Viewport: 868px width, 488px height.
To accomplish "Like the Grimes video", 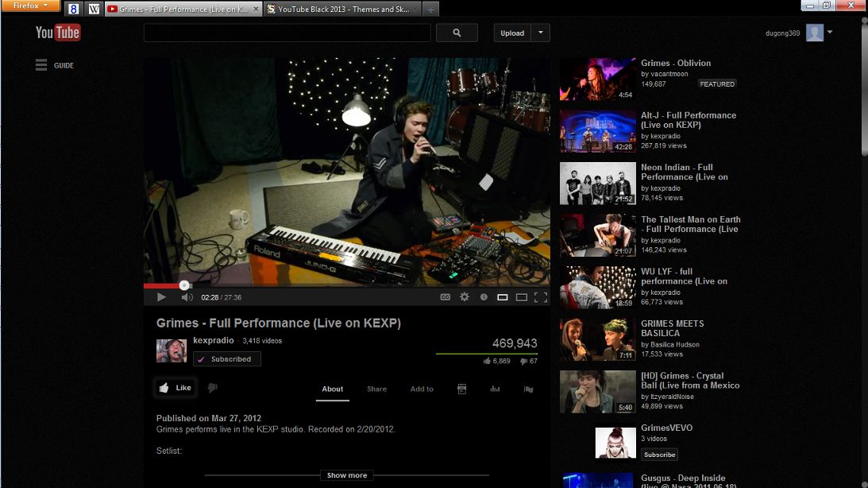I will 175,388.
